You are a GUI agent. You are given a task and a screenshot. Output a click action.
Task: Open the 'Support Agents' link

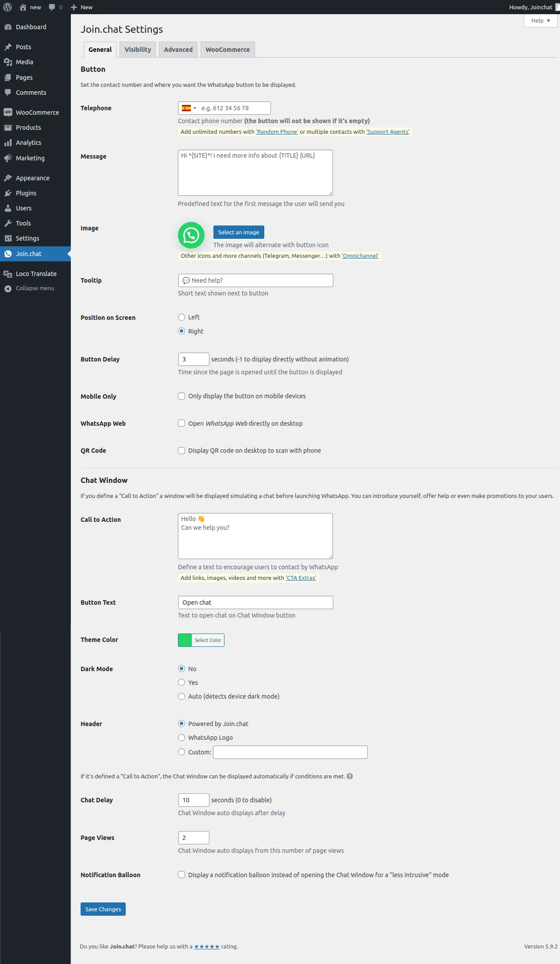(x=388, y=132)
